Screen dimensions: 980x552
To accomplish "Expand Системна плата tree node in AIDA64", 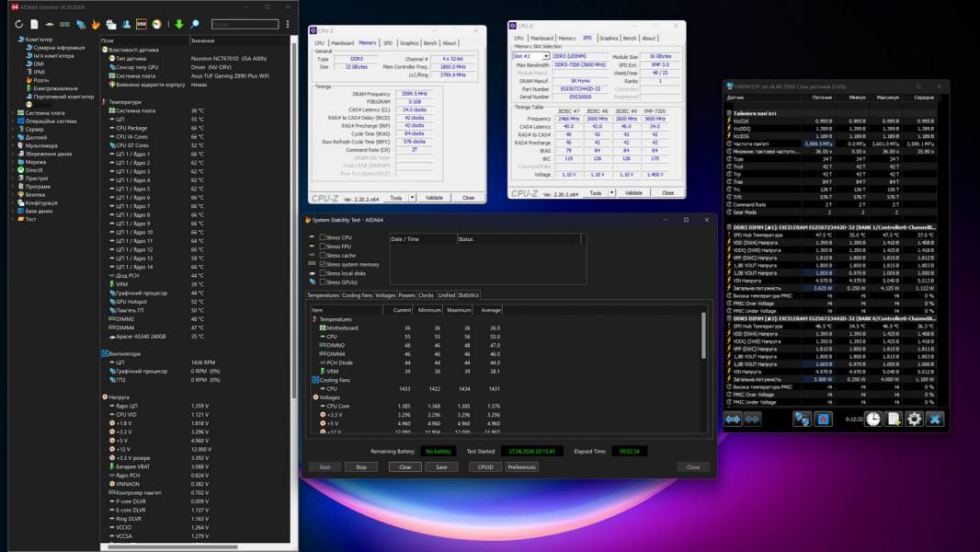I will coord(13,113).
